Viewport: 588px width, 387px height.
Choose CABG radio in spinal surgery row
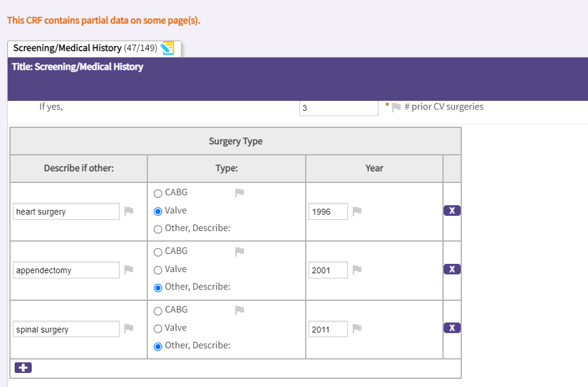tap(158, 311)
